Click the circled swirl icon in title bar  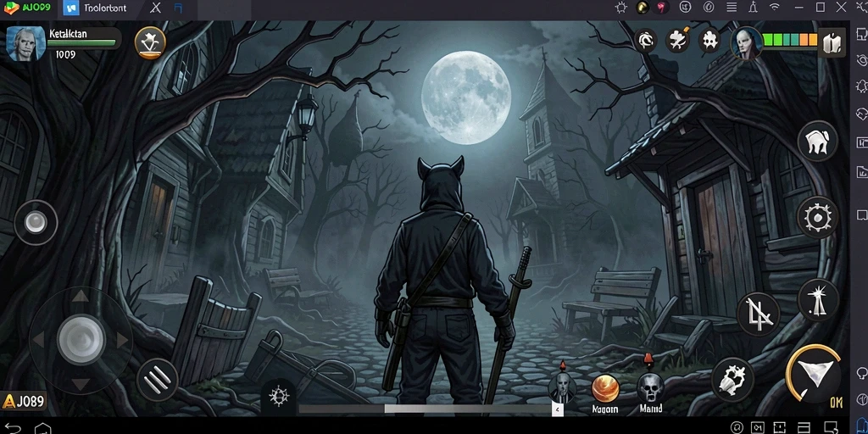709,7
